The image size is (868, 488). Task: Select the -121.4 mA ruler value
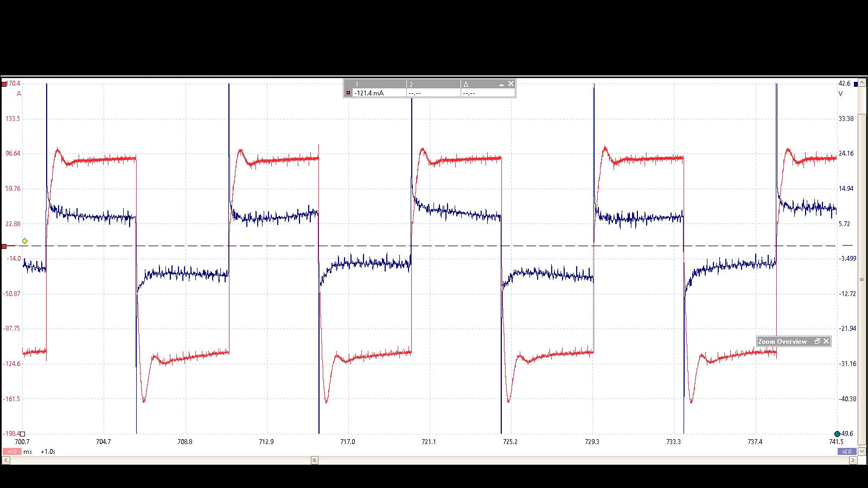[x=369, y=93]
